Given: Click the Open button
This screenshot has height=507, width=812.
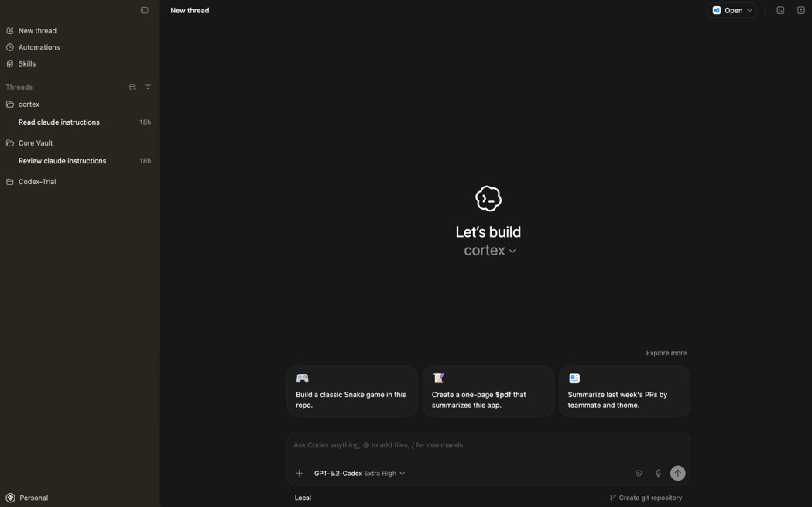Looking at the screenshot, I should 731,10.
